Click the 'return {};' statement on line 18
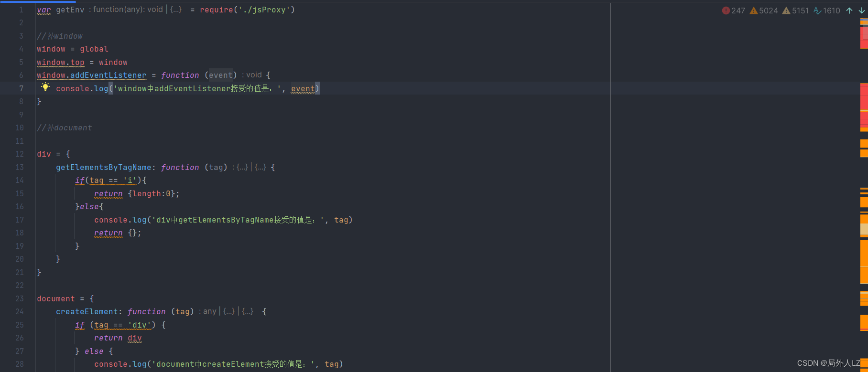Viewport: 868px width, 372px height. tap(118, 233)
